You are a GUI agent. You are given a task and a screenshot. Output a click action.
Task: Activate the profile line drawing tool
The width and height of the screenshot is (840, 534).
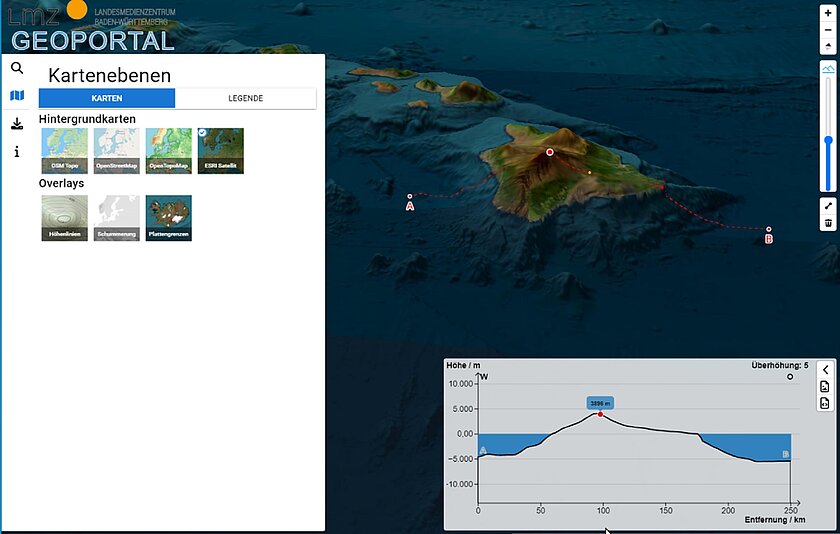pyautogui.click(x=827, y=205)
